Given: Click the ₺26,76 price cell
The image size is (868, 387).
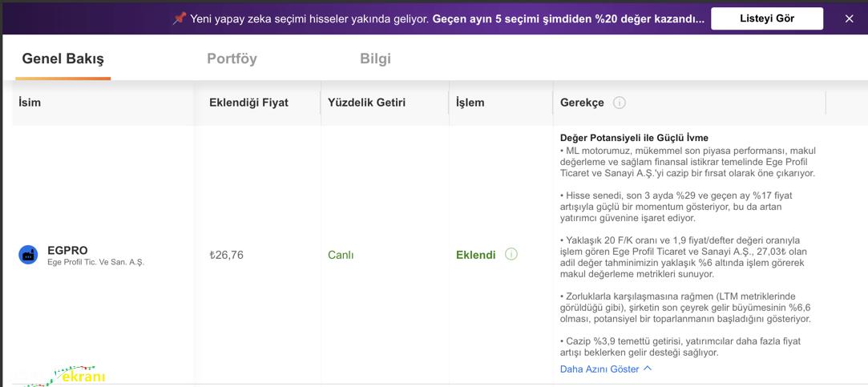Looking at the screenshot, I should click(x=226, y=255).
